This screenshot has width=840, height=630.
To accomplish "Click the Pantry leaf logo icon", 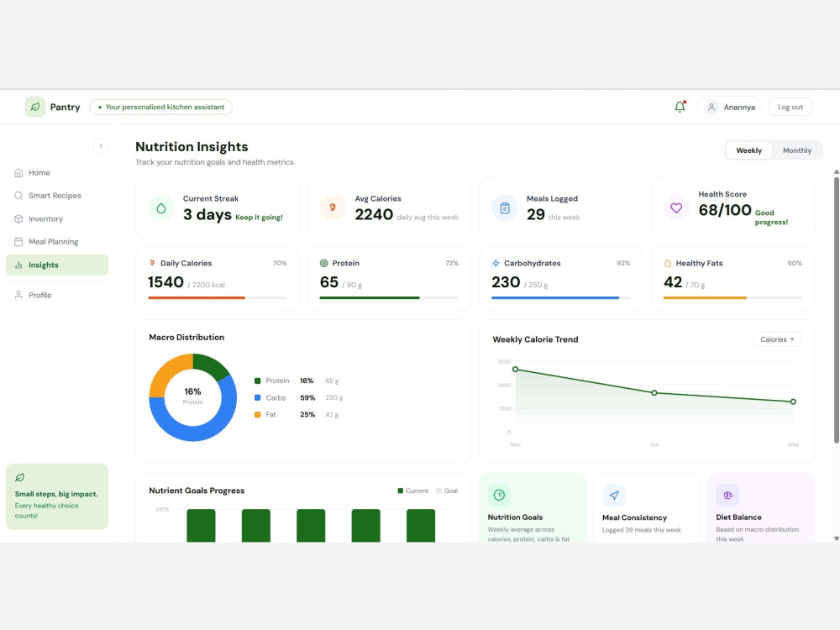I will pos(35,108).
